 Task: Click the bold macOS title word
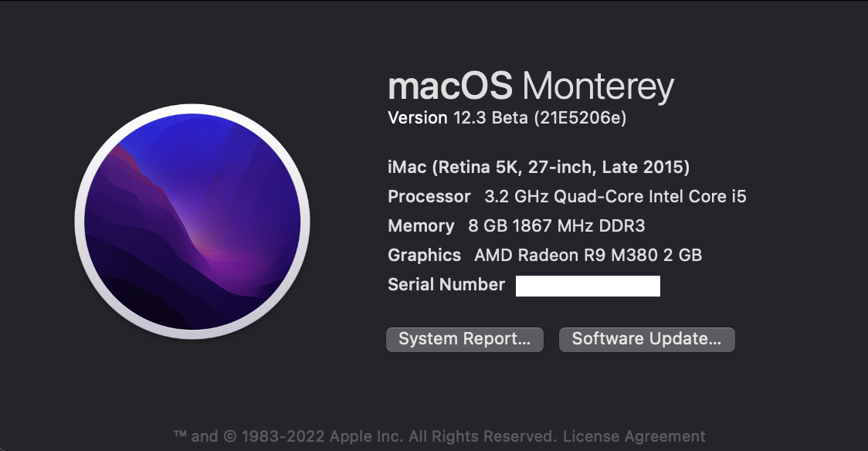coord(449,86)
